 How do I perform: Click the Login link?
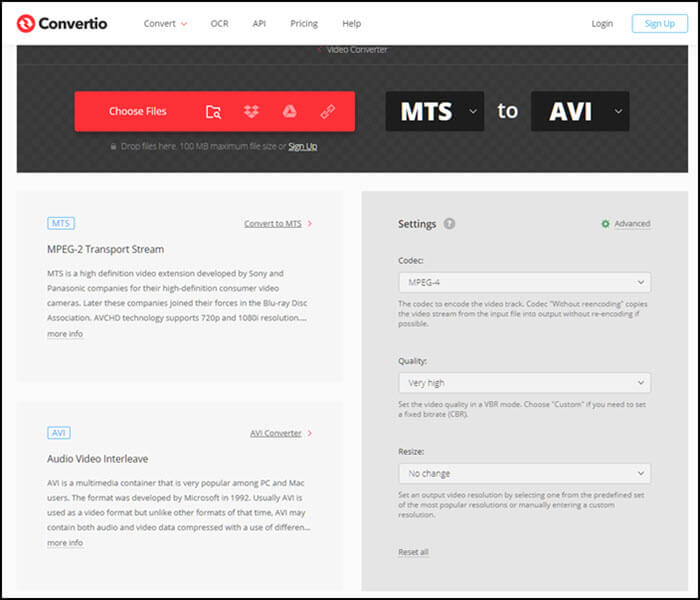[602, 23]
